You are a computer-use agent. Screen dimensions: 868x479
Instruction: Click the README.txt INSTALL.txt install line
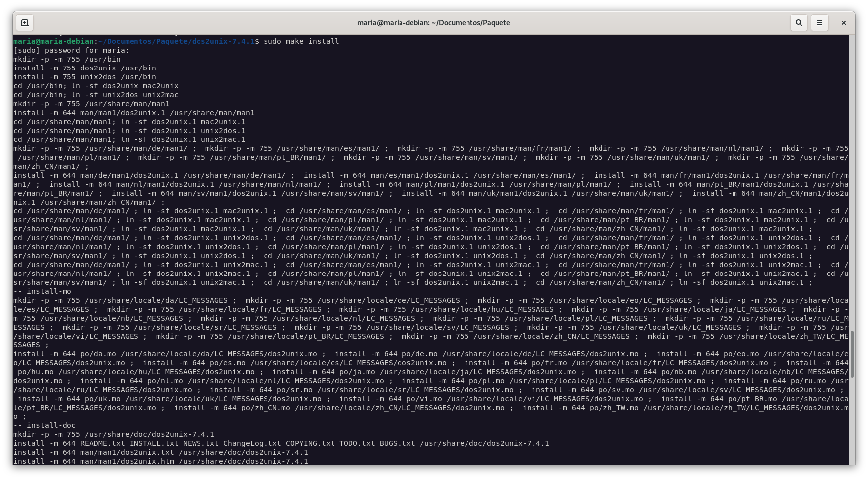[281, 443]
